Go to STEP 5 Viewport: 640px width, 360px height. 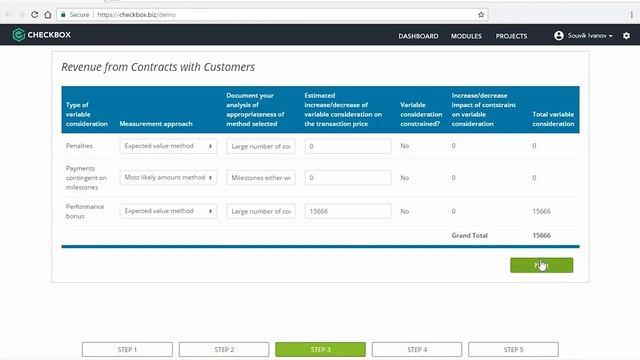(x=513, y=349)
